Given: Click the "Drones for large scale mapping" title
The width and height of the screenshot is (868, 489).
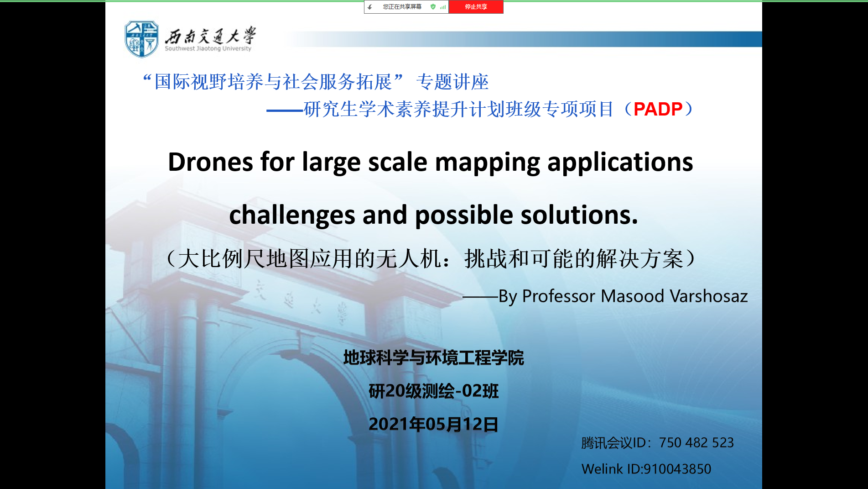Looking at the screenshot, I should (430, 162).
